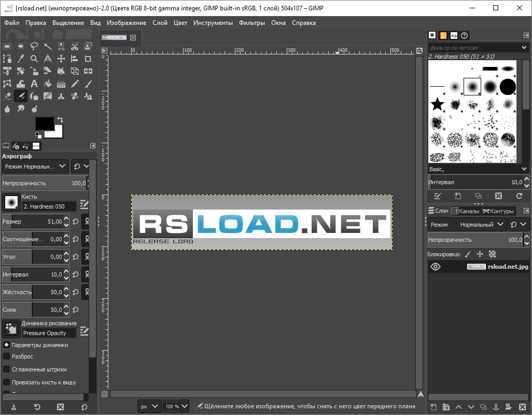Switch to the Каналы tab
This screenshot has height=415, width=532.
(465, 211)
